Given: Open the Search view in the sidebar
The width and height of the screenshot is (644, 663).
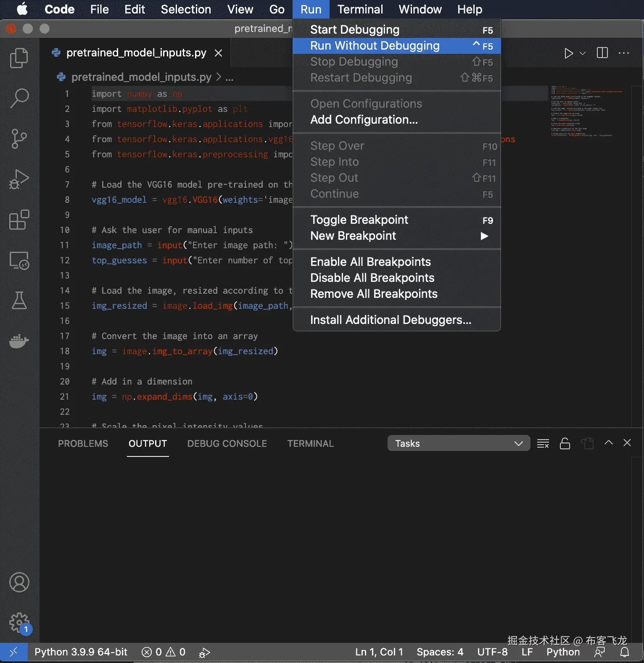Looking at the screenshot, I should (19, 98).
